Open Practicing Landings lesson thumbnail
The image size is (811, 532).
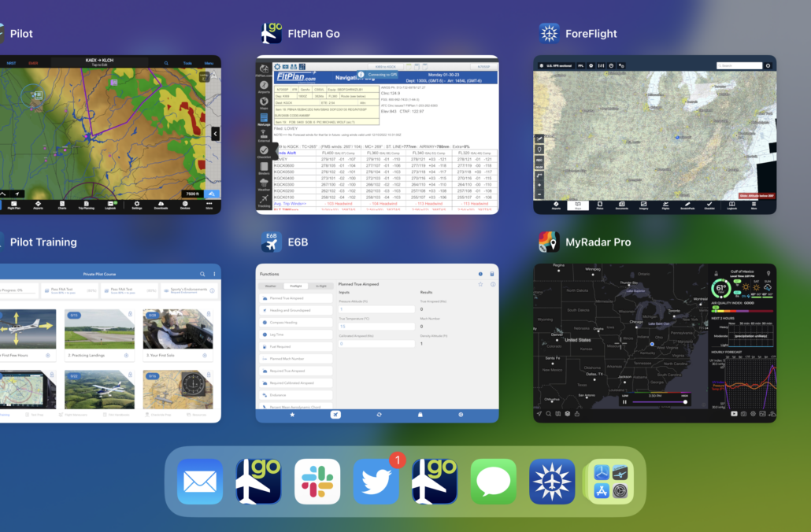tap(99, 329)
